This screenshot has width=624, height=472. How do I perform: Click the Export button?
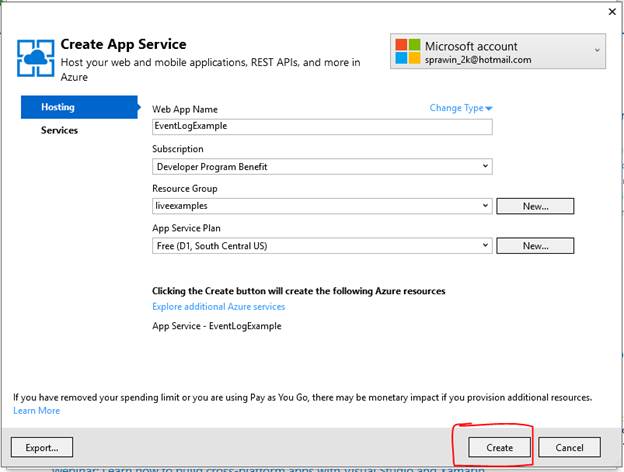tap(42, 447)
